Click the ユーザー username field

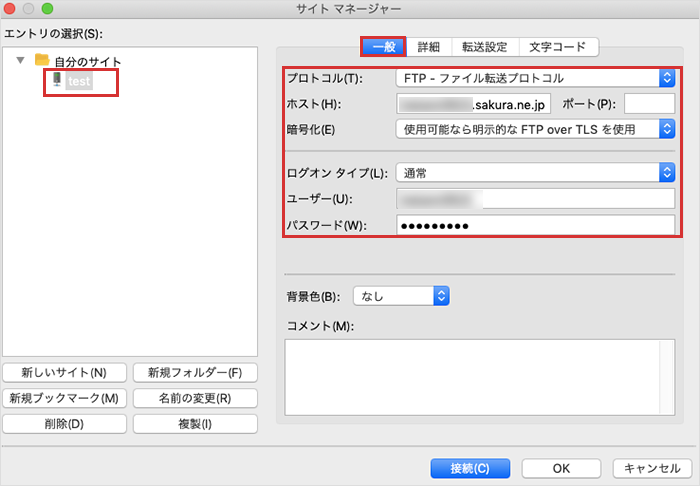pos(535,199)
